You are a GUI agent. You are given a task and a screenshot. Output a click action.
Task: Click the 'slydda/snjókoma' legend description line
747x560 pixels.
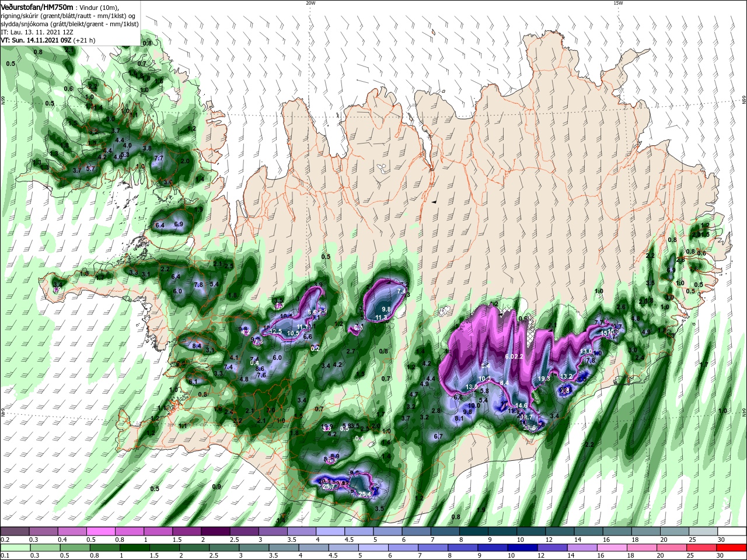click(70, 24)
